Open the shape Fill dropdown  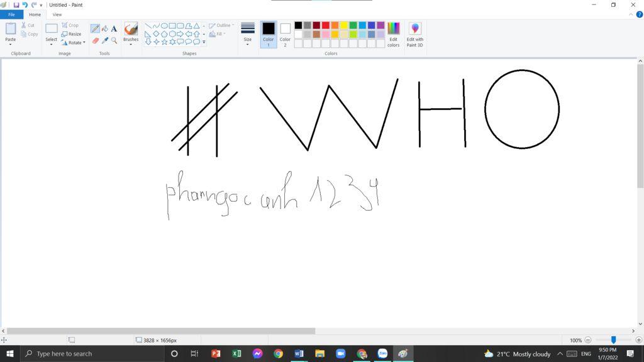[x=217, y=34]
